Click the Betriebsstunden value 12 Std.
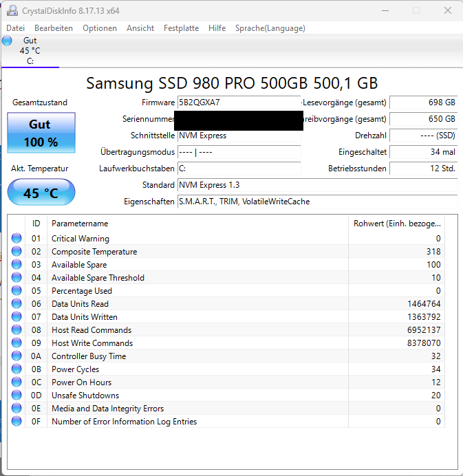This screenshot has width=463, height=476. tap(423, 169)
